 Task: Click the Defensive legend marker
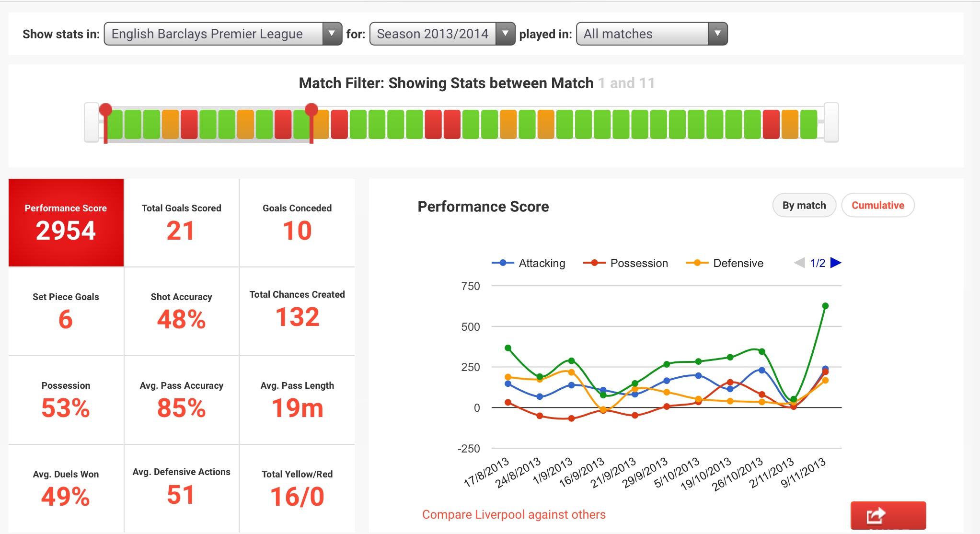[x=697, y=263]
